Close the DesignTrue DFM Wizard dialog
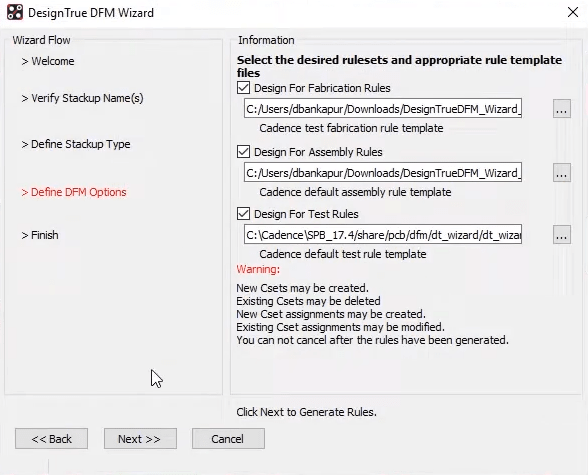The width and height of the screenshot is (588, 475). point(573,12)
